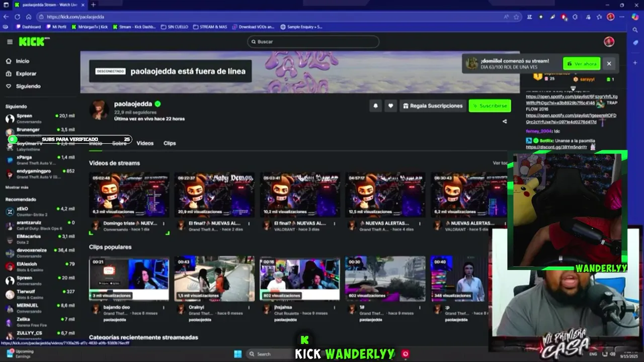Click Ver ahora in stream notification

tap(582, 64)
